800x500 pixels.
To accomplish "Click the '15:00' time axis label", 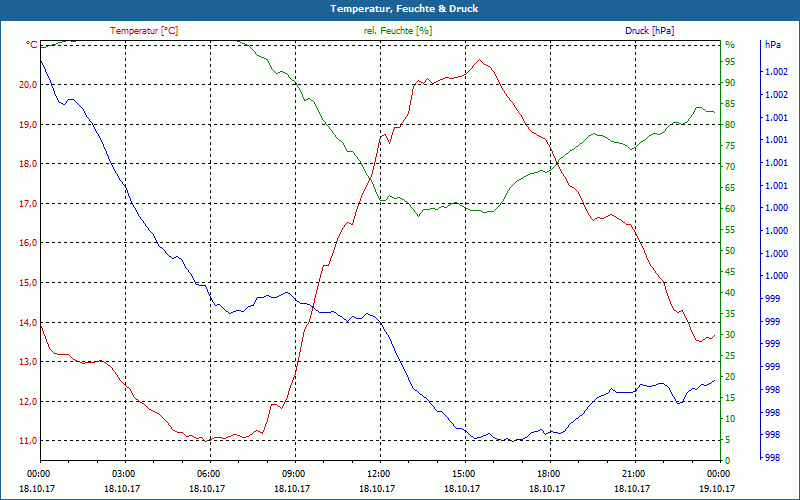I will (463, 473).
